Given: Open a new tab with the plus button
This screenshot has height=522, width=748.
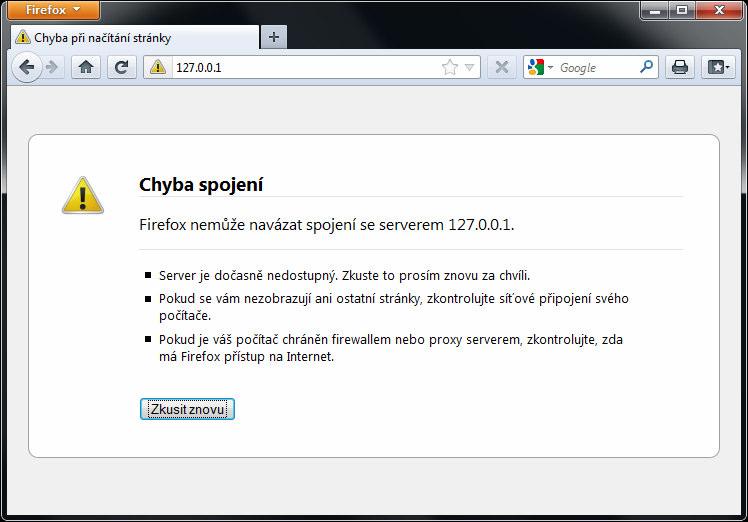Looking at the screenshot, I should click(x=274, y=37).
